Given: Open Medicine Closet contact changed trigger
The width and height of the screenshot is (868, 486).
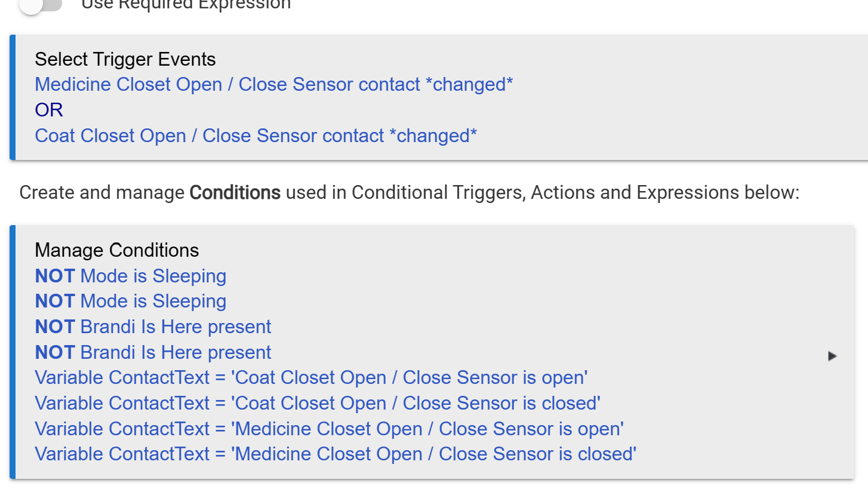Looking at the screenshot, I should (273, 85).
